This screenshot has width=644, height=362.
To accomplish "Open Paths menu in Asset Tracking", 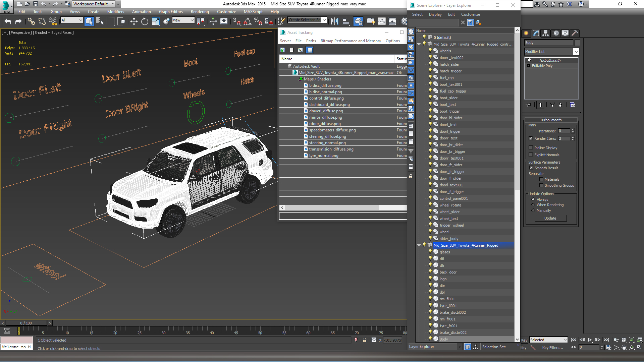I will coord(311,41).
